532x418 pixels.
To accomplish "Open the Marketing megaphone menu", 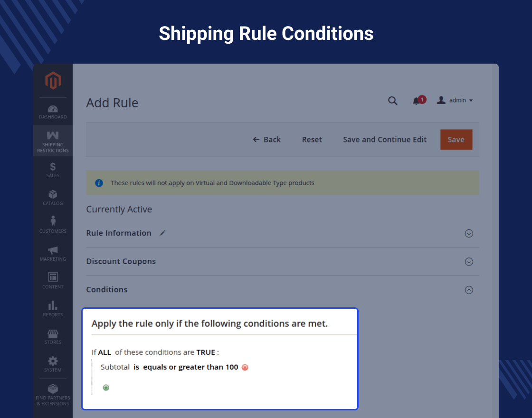I will (53, 253).
